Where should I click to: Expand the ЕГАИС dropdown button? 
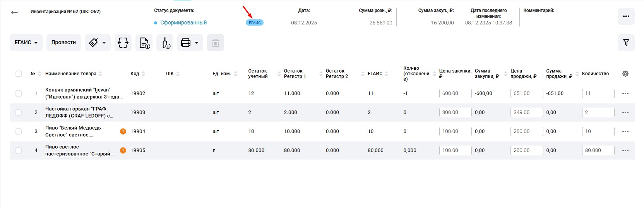click(26, 43)
